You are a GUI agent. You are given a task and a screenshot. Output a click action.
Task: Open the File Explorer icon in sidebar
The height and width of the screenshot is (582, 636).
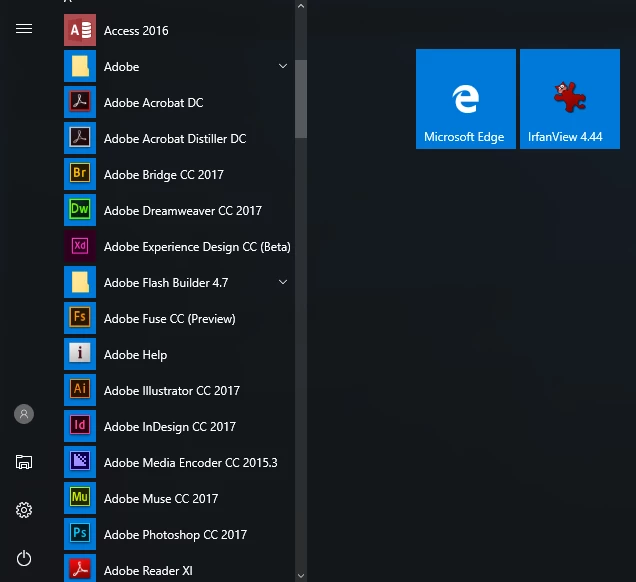tap(24, 462)
